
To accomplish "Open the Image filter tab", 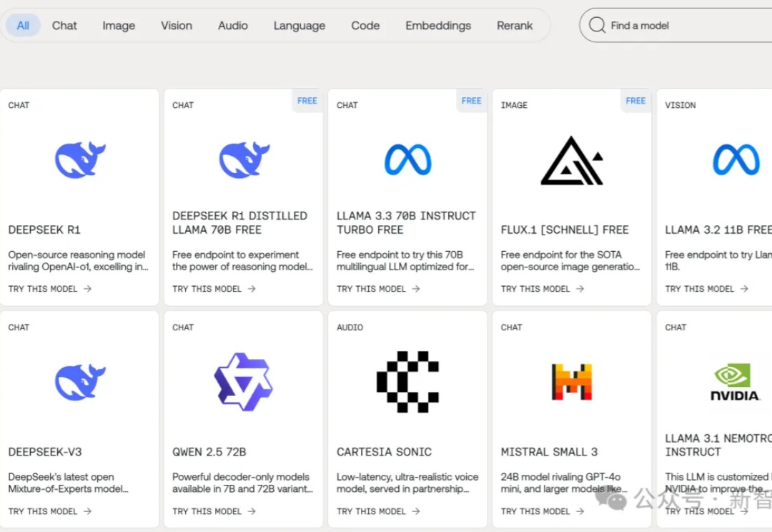I will (x=119, y=25).
